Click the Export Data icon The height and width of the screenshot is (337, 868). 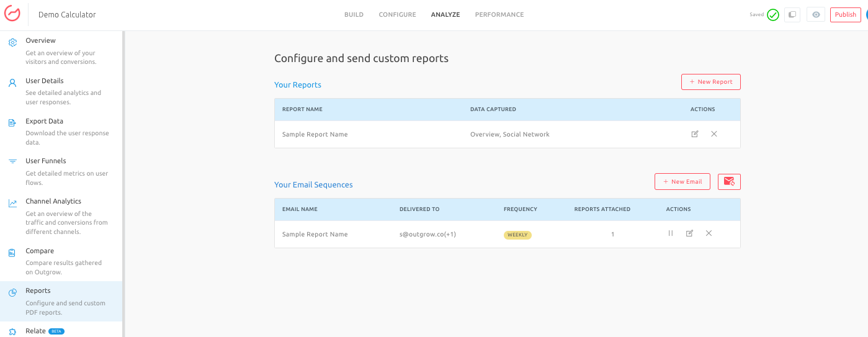[12, 124]
